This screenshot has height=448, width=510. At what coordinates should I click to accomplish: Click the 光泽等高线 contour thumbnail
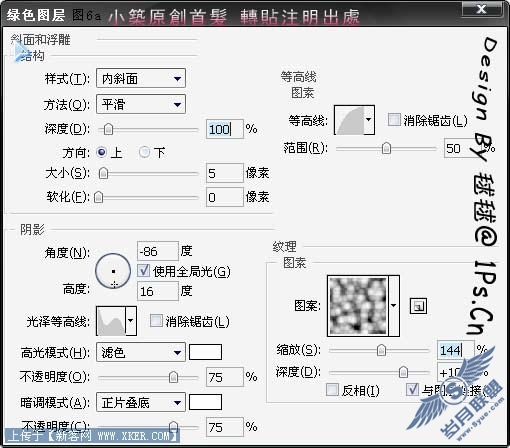(x=111, y=321)
